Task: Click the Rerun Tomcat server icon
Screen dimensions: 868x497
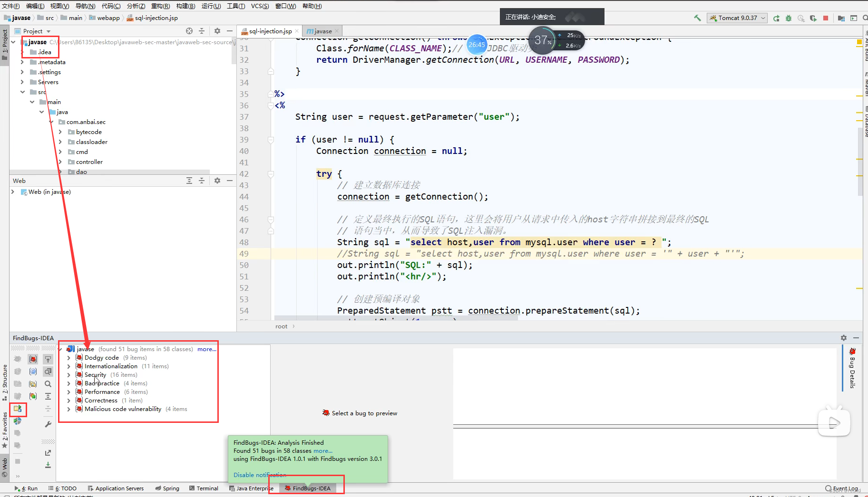Action: tap(776, 18)
